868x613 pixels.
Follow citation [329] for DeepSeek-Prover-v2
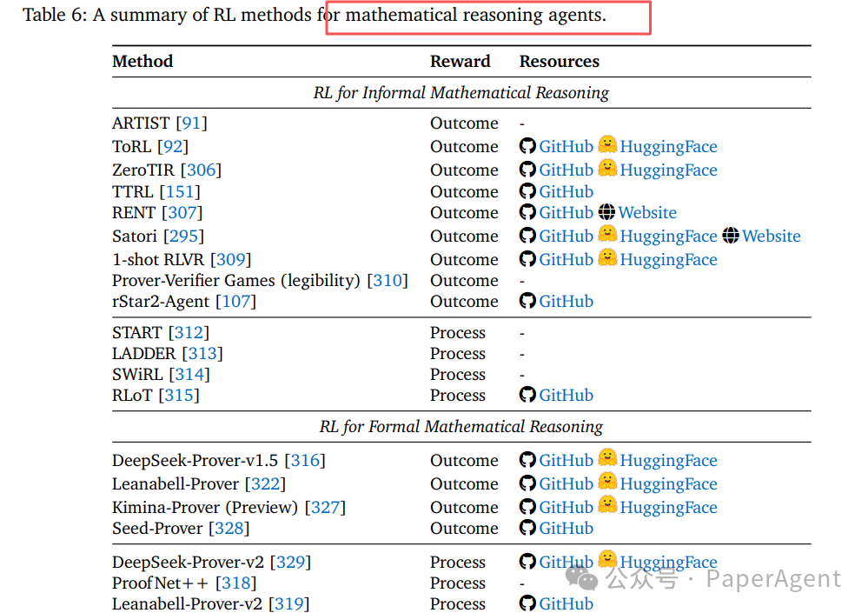[290, 563]
